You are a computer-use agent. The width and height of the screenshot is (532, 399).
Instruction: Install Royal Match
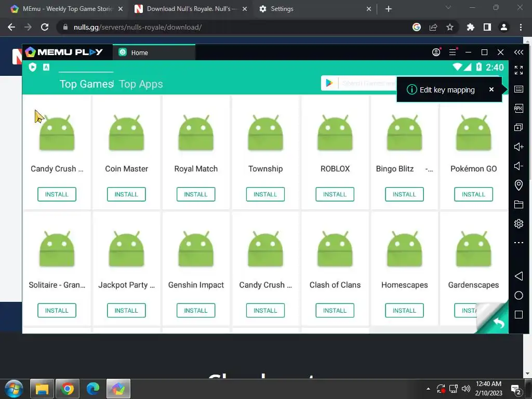[196, 194]
